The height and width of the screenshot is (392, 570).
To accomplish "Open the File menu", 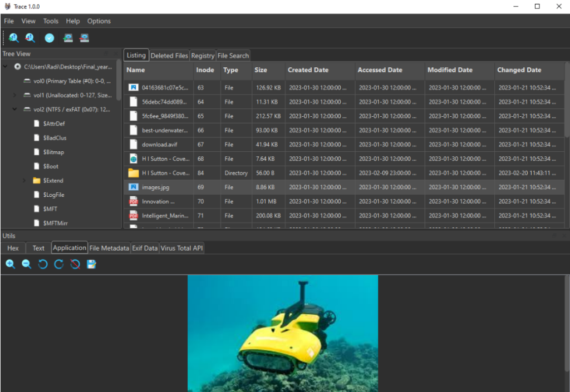I will coord(9,21).
